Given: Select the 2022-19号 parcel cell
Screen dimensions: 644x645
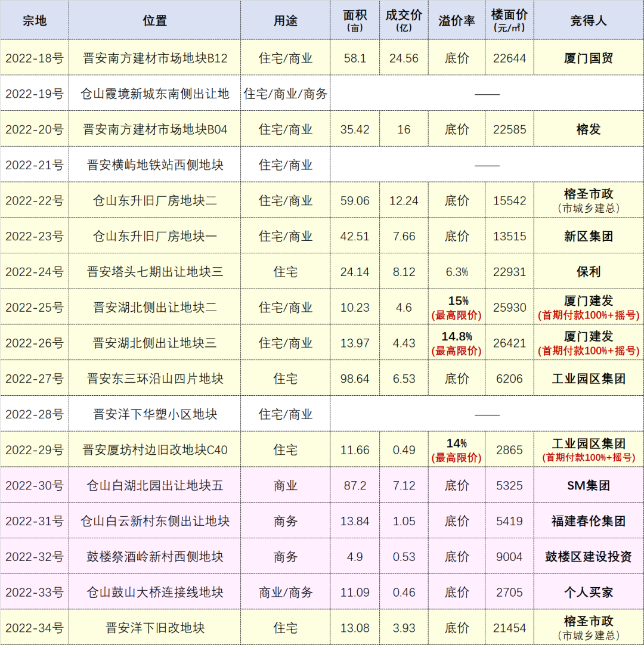Looking at the screenshot, I should tap(35, 94).
